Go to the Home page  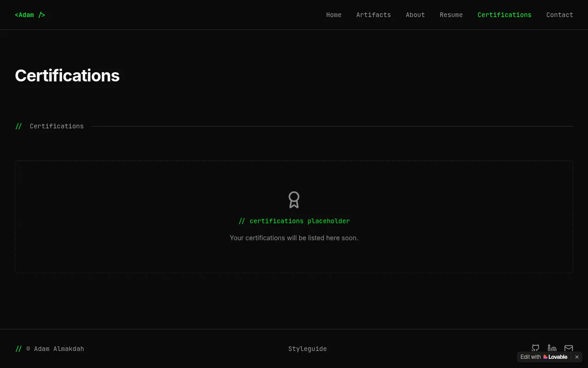(334, 15)
